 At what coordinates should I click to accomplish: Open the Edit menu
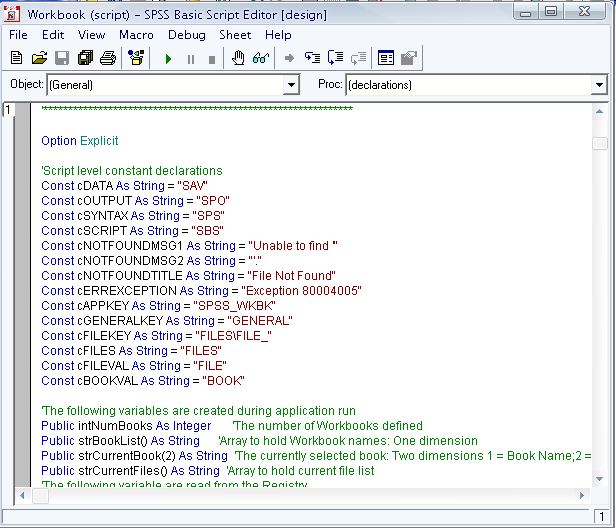point(53,35)
